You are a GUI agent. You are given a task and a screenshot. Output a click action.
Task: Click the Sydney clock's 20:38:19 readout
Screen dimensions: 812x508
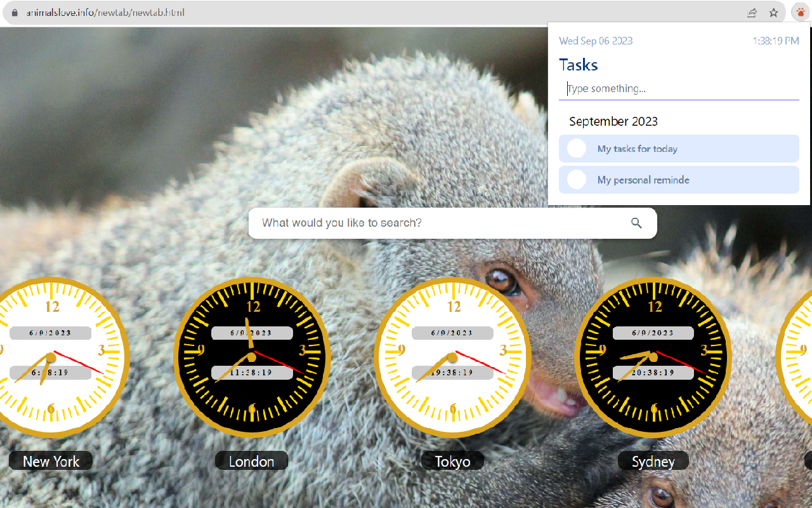click(x=653, y=373)
